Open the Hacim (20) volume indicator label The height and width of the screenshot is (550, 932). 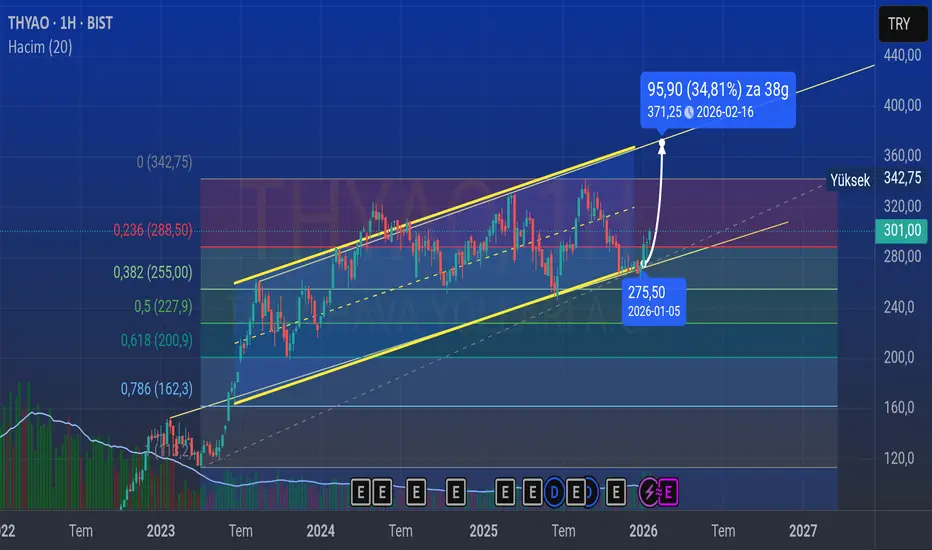click(40, 47)
